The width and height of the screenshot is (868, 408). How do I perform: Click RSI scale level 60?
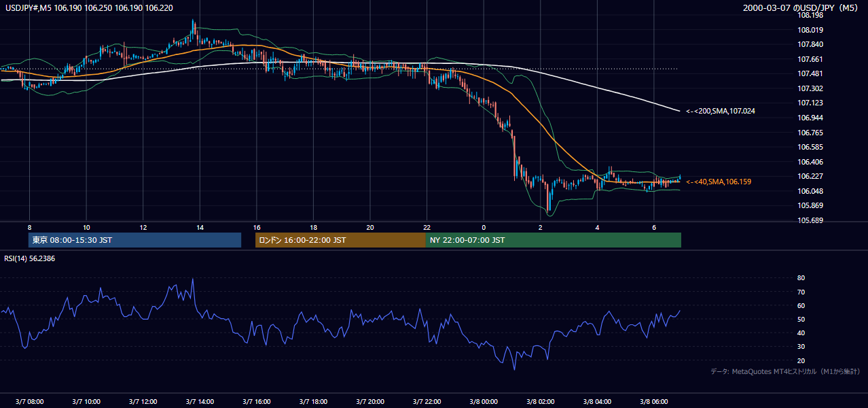801,305
